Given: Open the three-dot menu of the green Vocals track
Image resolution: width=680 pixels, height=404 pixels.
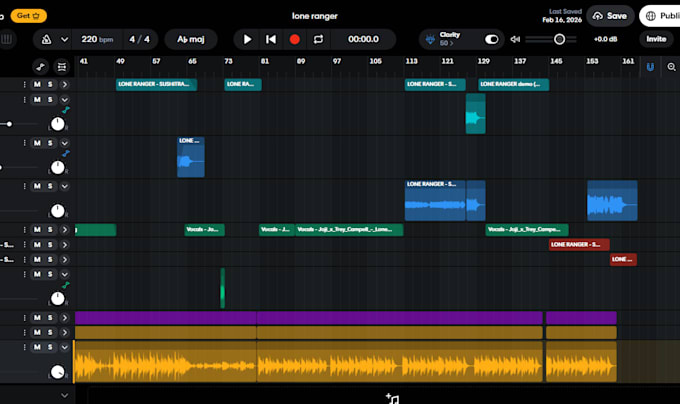Looking at the screenshot, I should tap(24, 230).
